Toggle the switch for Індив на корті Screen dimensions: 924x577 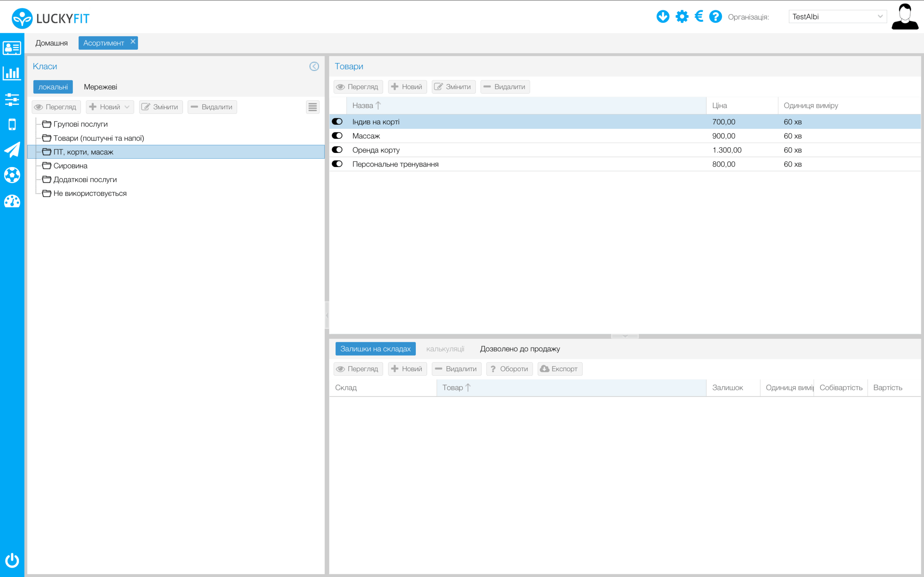(337, 122)
